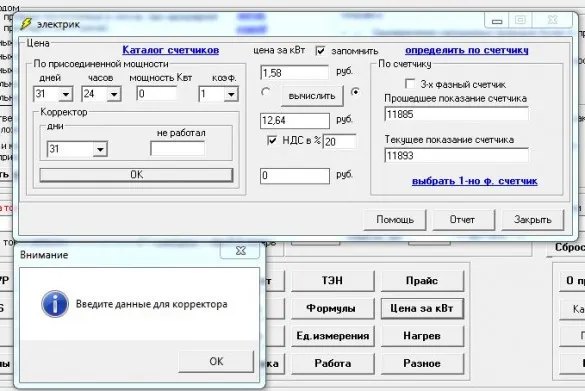The image size is (585, 391).
Task: Click Цена за кВт button in background window
Action: [422, 308]
